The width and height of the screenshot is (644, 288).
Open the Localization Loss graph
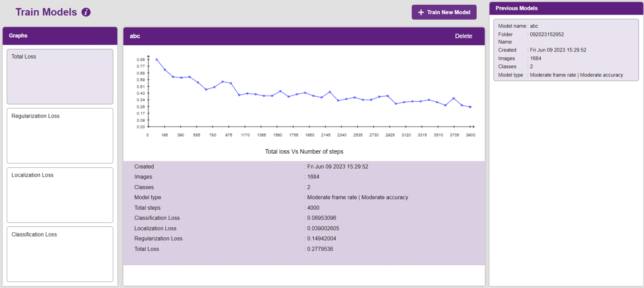pos(60,195)
